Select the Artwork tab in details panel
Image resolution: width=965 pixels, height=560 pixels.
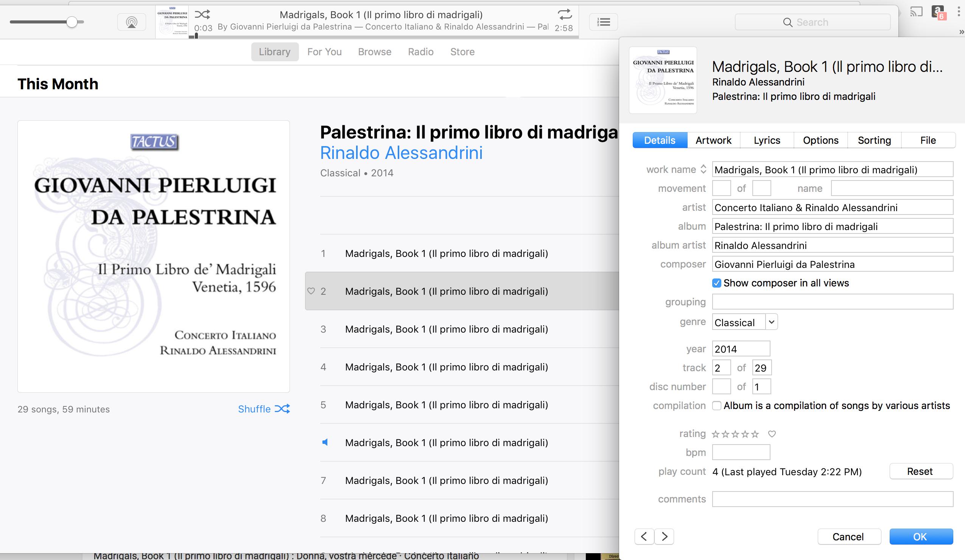pyautogui.click(x=713, y=140)
